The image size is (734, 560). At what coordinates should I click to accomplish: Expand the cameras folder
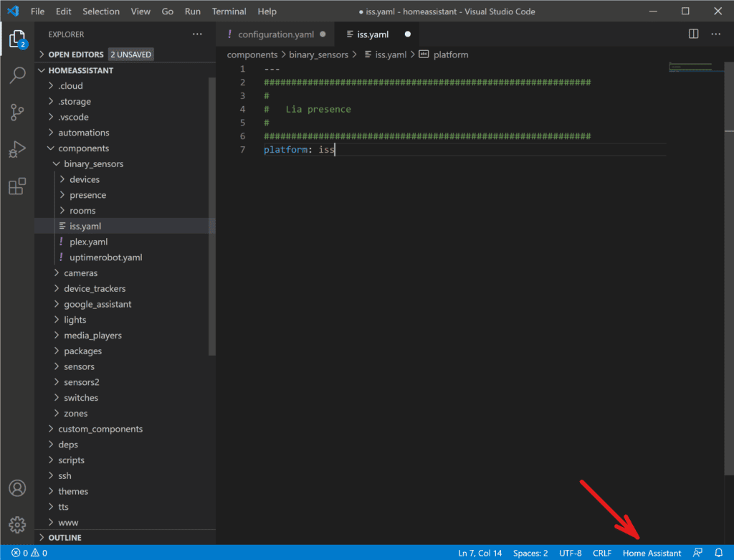point(125,273)
